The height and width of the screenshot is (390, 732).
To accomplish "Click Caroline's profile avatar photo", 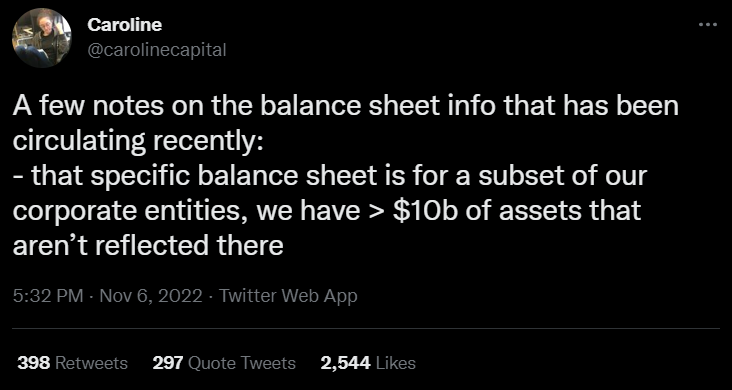I will click(42, 38).
